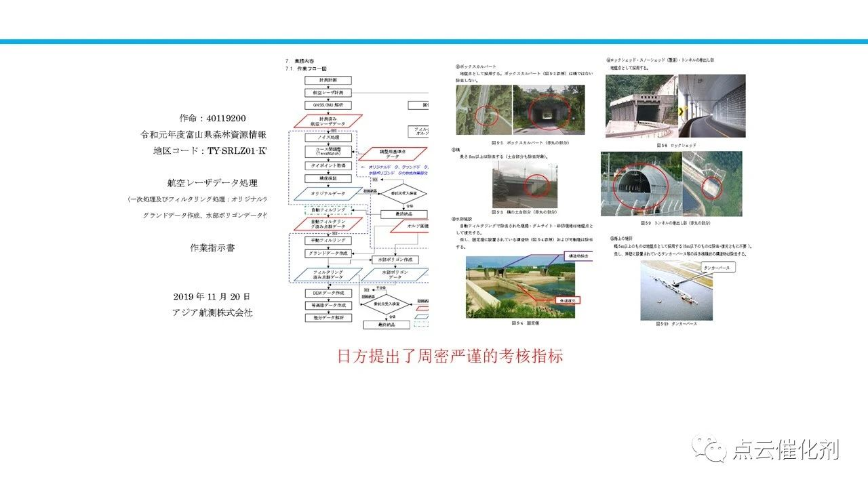This screenshot has width=868, height=488.
Task: Select the 作命：40119200 line
Action: [x=213, y=118]
